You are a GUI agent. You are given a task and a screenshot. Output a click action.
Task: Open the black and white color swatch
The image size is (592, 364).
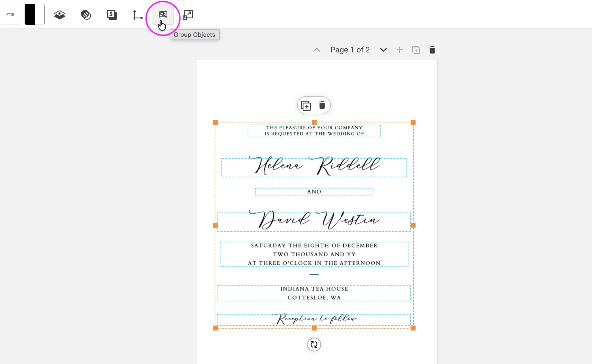34,14
